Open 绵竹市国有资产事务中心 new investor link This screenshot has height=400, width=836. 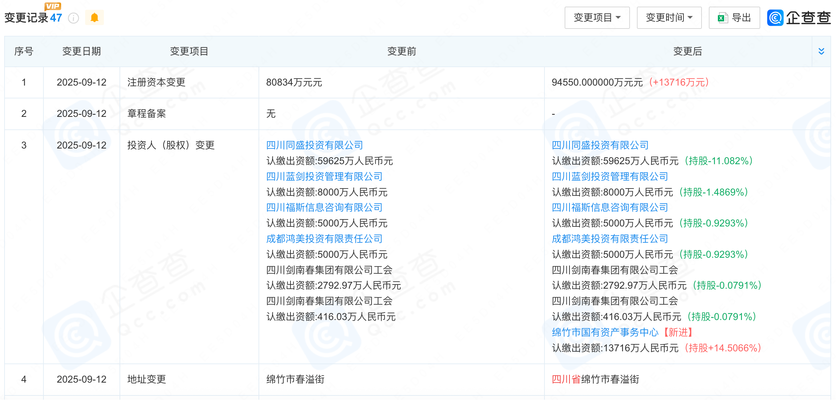pos(605,332)
